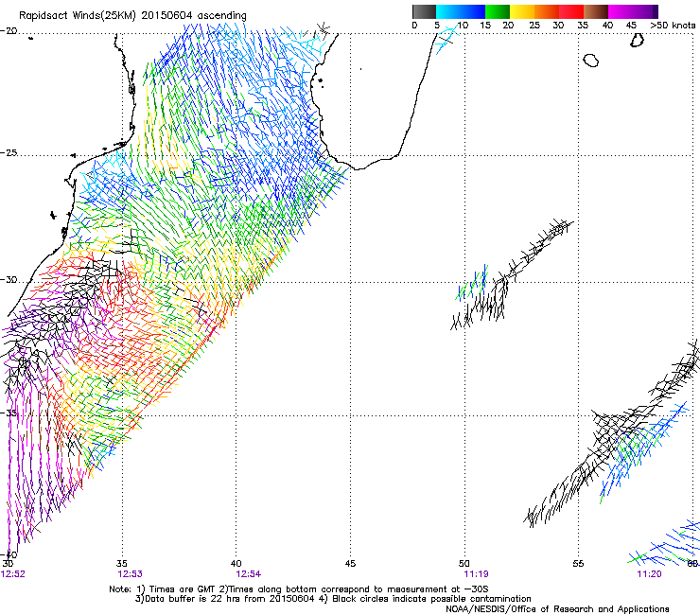Click the brown 35-40 knots legend swatch
Viewport: 700px width, 615px height.
pyautogui.click(x=596, y=11)
